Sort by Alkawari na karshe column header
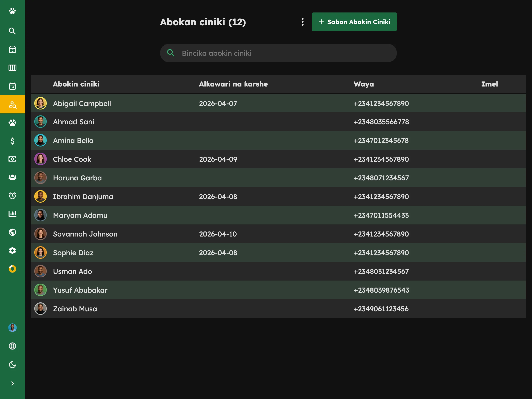 (233, 84)
